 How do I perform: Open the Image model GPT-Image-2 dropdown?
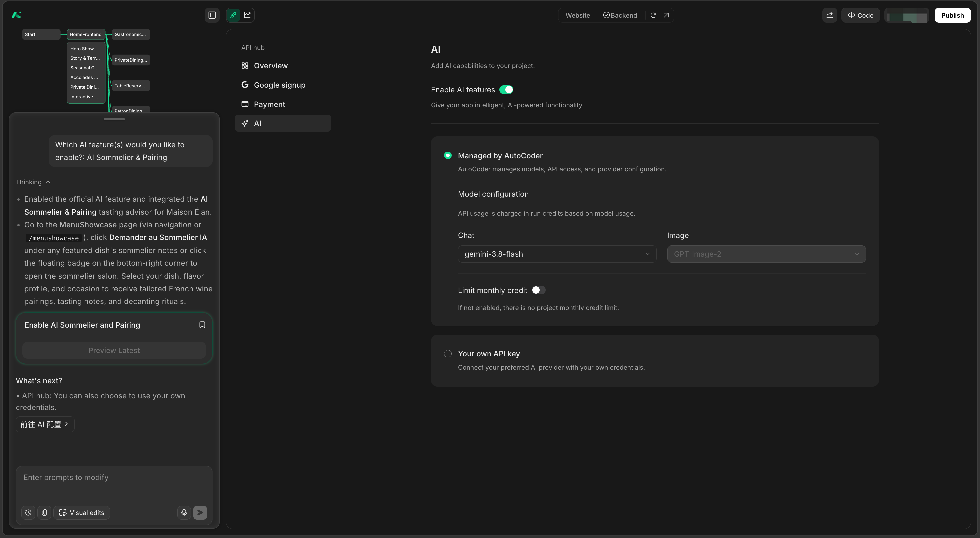click(x=766, y=254)
